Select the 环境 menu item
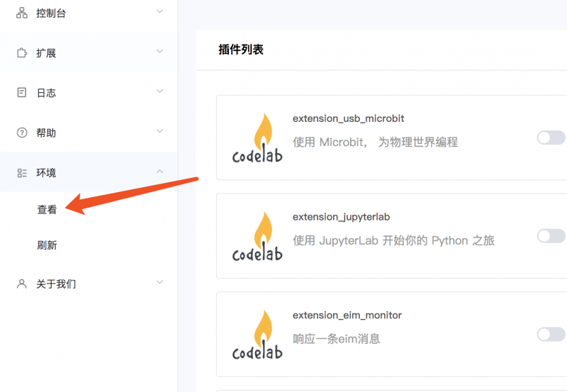This screenshot has height=392, width=567. coord(89,172)
